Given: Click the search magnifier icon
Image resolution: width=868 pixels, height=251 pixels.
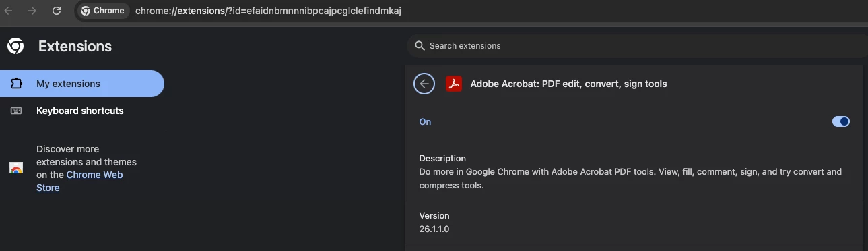Looking at the screenshot, I should coord(420,46).
